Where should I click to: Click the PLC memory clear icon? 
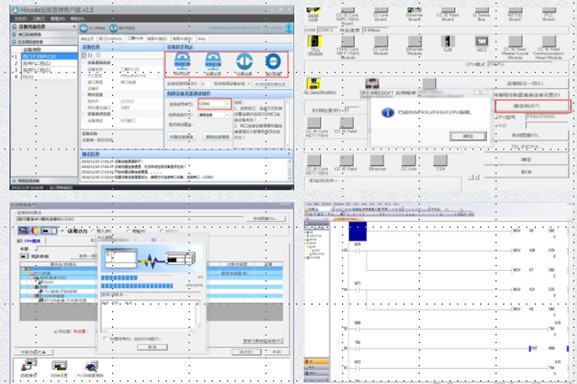click(91, 368)
